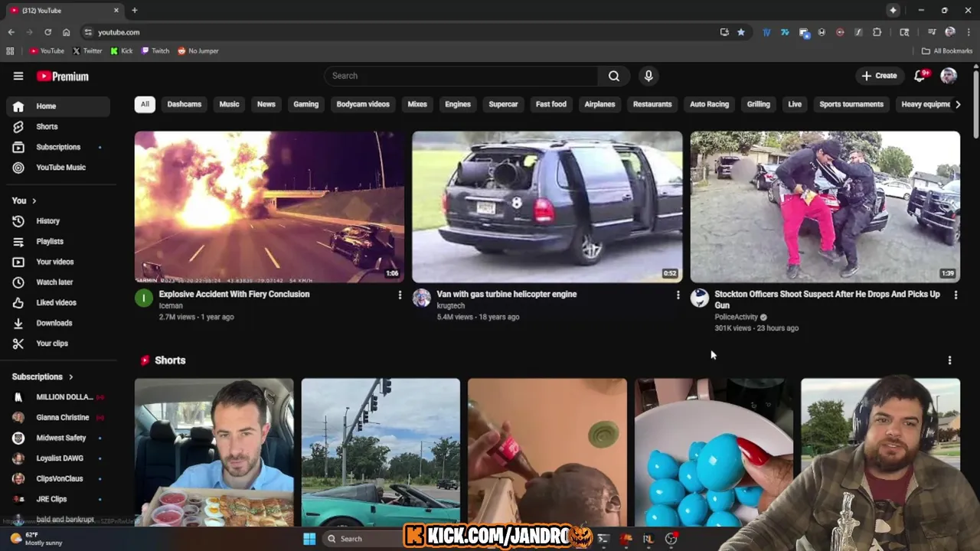Click the Create button
This screenshot has height=551, width=980.
[879, 76]
